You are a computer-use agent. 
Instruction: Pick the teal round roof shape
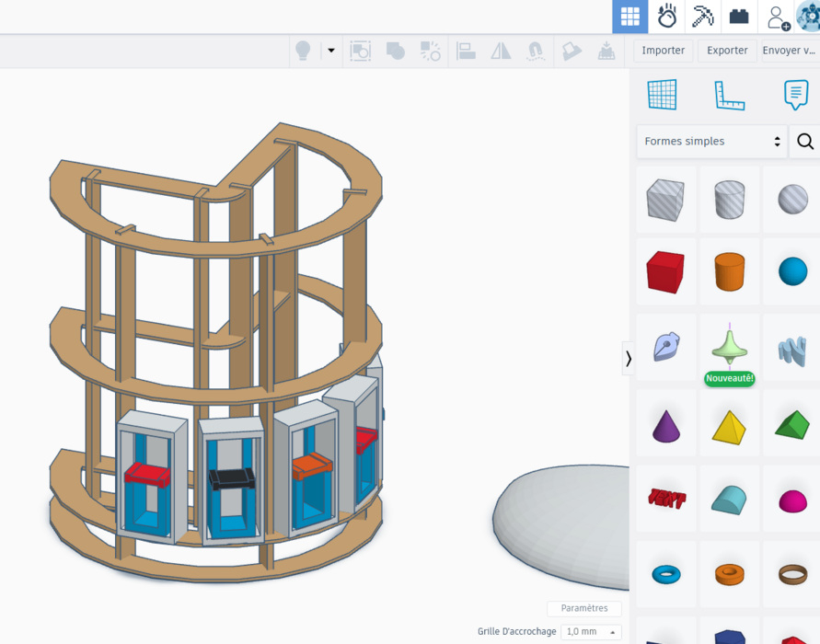[730, 500]
